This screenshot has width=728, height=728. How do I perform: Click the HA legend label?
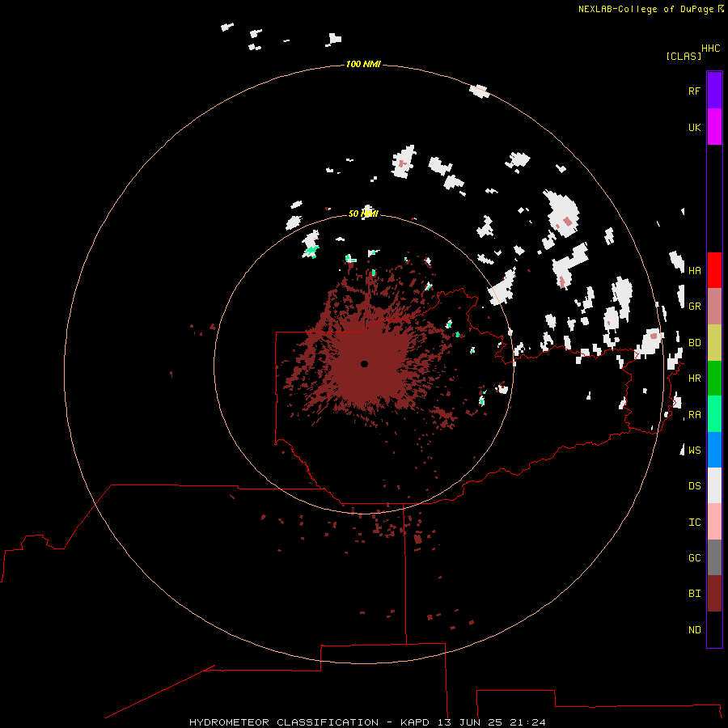694,271
